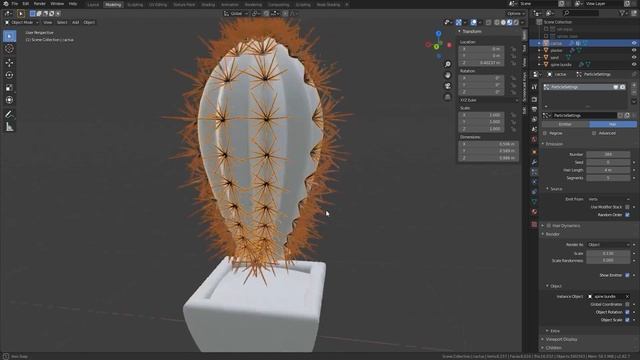Viewport: 640px width, 360px height.
Task: Switch to the Layout workspace tab
Action: 93,4
